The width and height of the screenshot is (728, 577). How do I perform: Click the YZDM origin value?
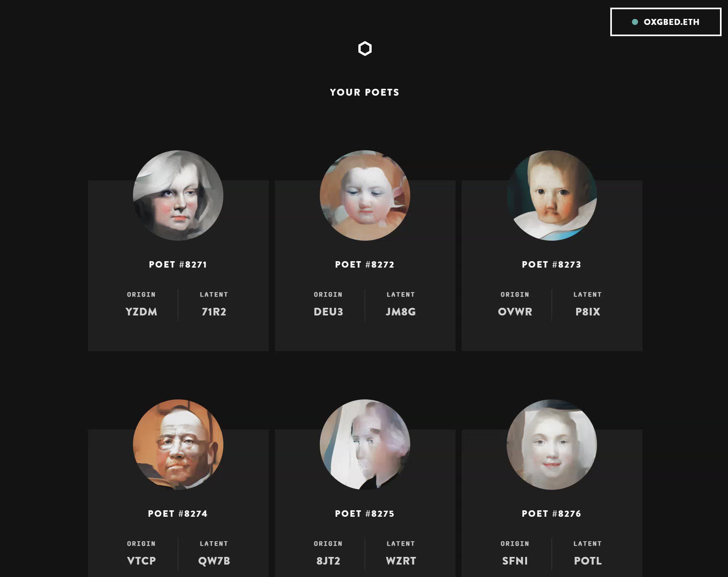click(141, 312)
